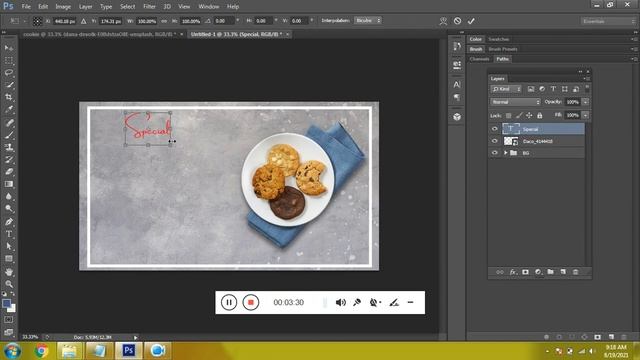Image resolution: width=640 pixels, height=360 pixels.
Task: Filter layers by type layers
Action: pos(553,89)
